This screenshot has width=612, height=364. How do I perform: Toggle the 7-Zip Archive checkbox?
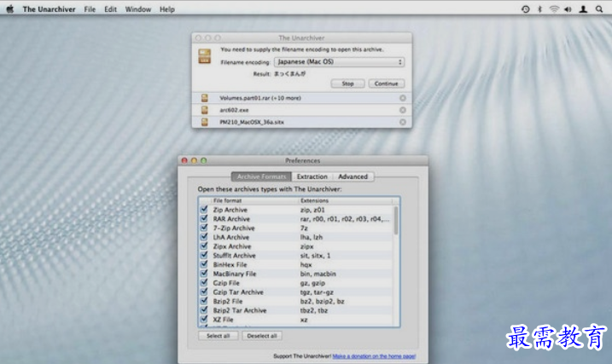[204, 228]
